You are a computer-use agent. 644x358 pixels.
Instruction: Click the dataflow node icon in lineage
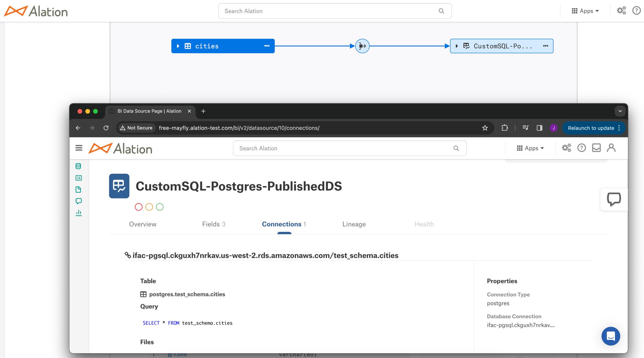click(362, 46)
